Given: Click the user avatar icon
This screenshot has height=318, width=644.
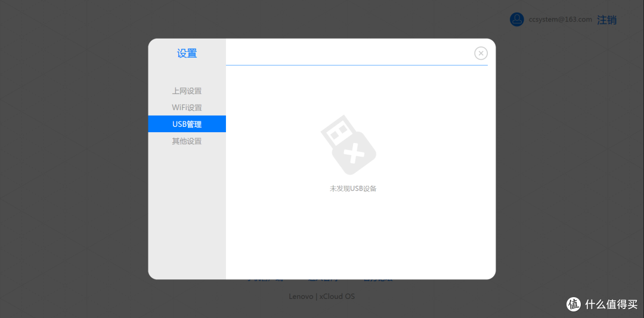Looking at the screenshot, I should coord(516,19).
